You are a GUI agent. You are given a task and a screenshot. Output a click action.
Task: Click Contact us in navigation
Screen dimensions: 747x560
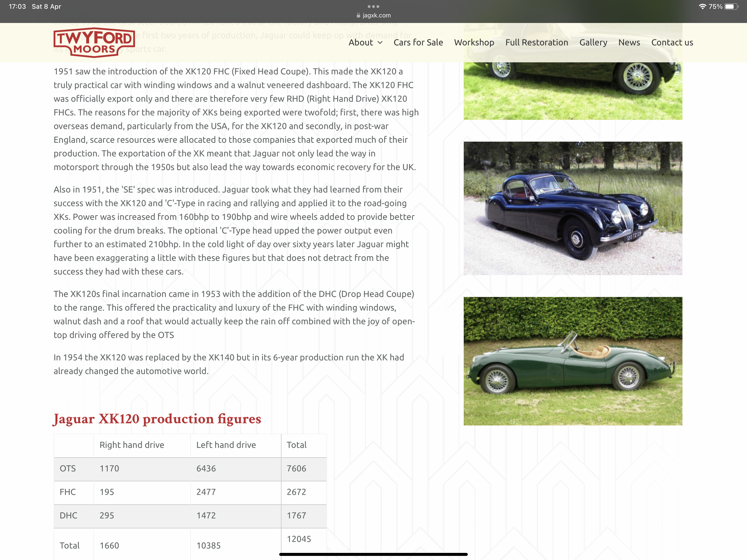672,43
